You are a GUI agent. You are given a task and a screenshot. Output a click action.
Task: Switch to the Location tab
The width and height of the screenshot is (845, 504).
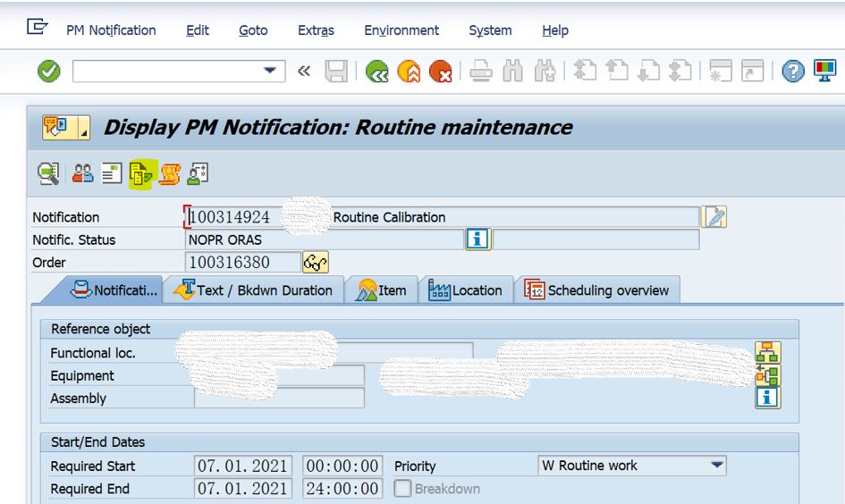click(466, 290)
